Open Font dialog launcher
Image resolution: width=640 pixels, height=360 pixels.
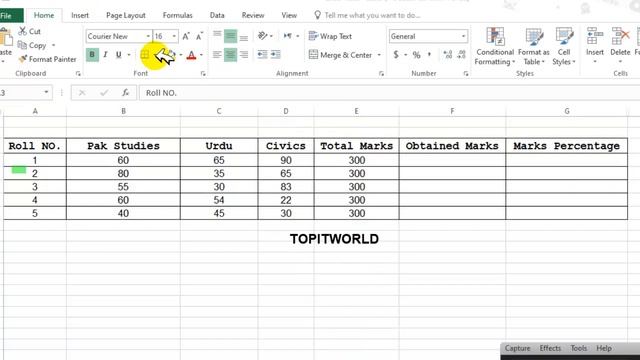click(203, 74)
